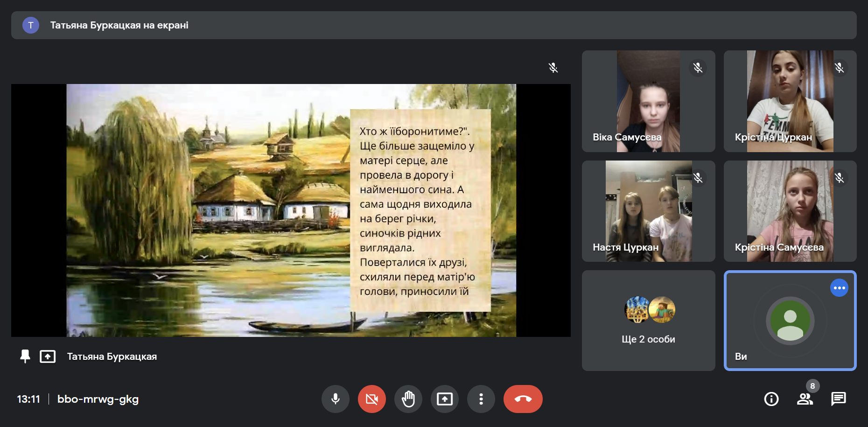
Task: Click muted mic icon on Крістіна Самусєва tile
Action: tap(839, 178)
